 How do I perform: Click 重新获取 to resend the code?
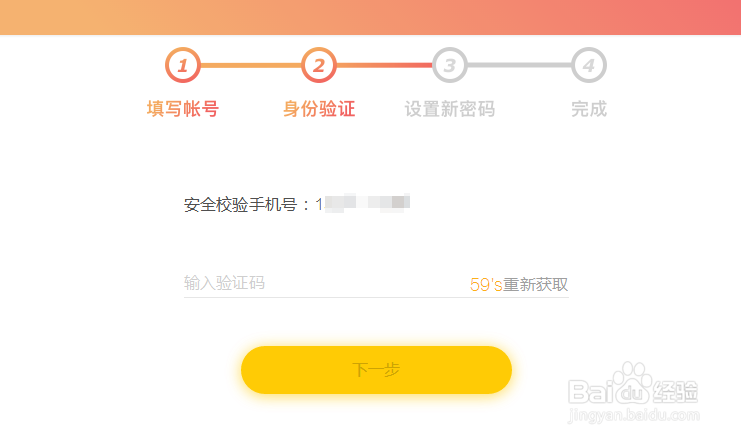point(536,285)
